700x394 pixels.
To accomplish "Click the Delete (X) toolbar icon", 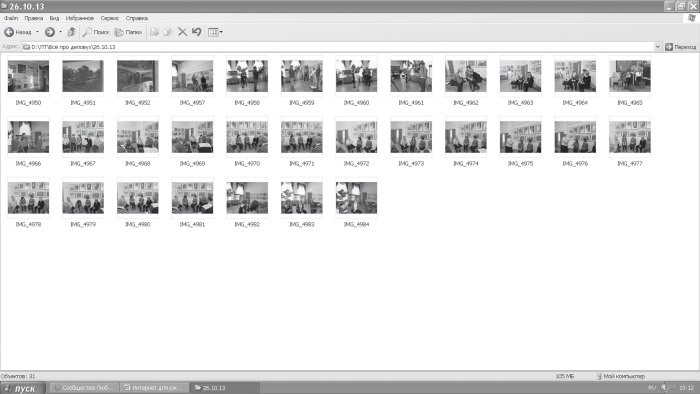I will pyautogui.click(x=183, y=32).
